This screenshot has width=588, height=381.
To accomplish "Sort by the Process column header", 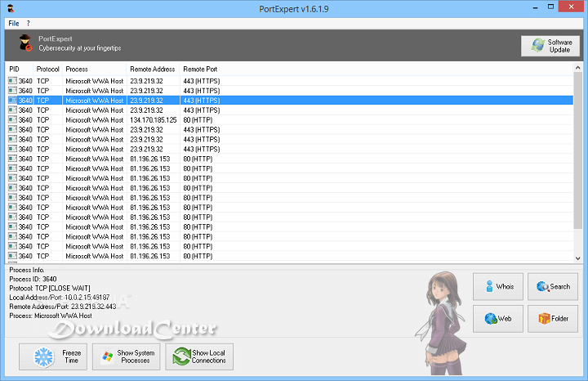I will click(95, 69).
